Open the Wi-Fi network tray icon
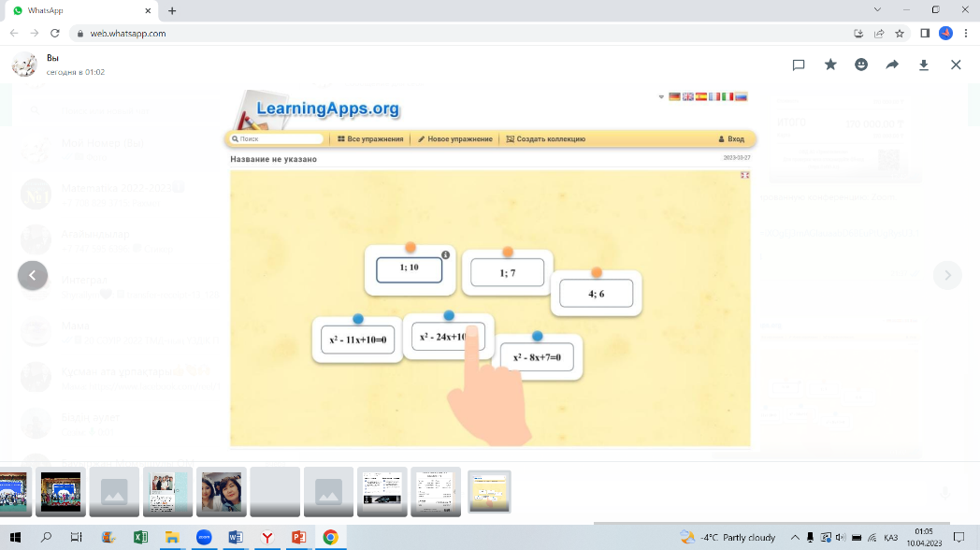 click(x=872, y=538)
